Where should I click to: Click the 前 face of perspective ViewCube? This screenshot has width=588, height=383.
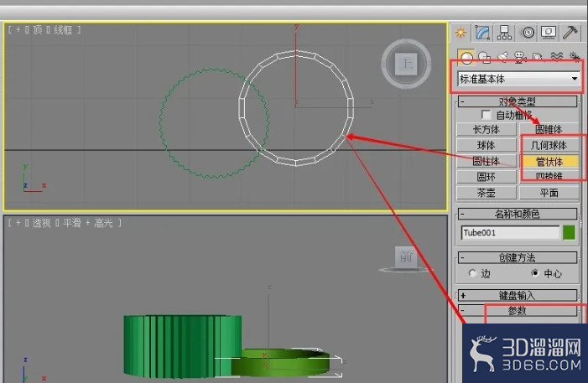click(x=406, y=257)
